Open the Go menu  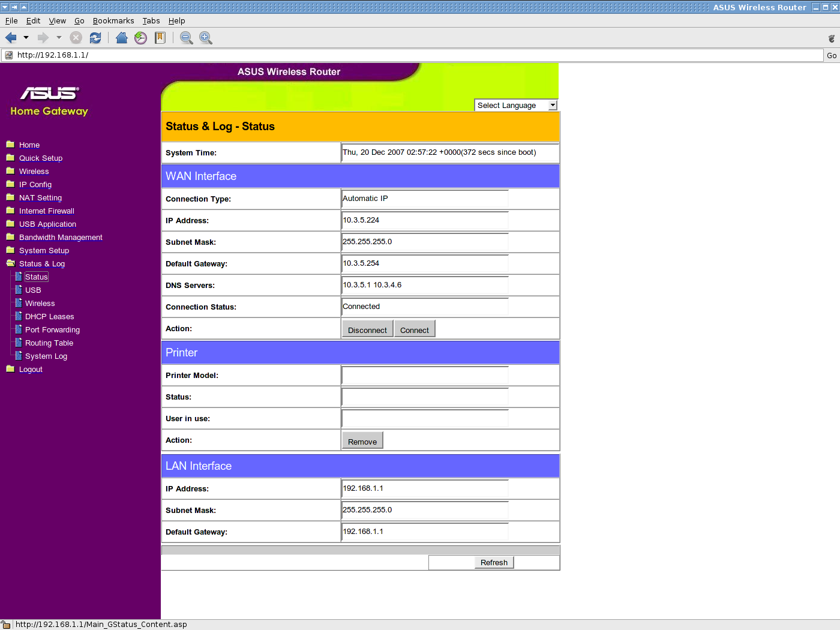79,20
